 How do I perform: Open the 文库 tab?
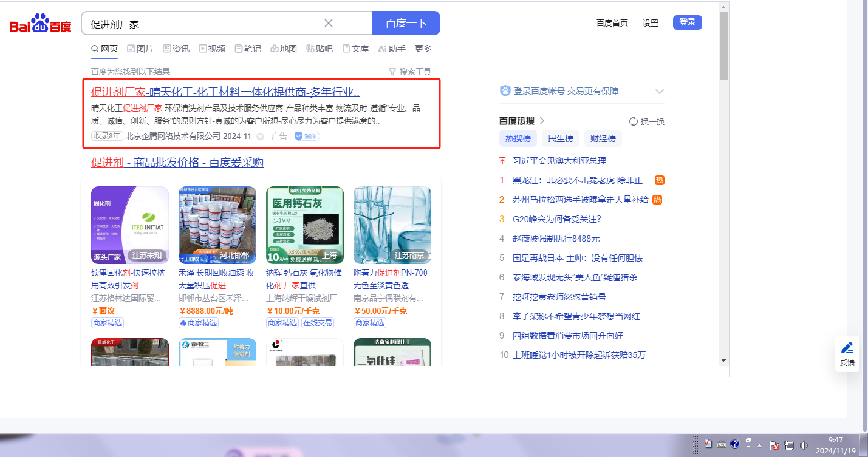point(355,49)
